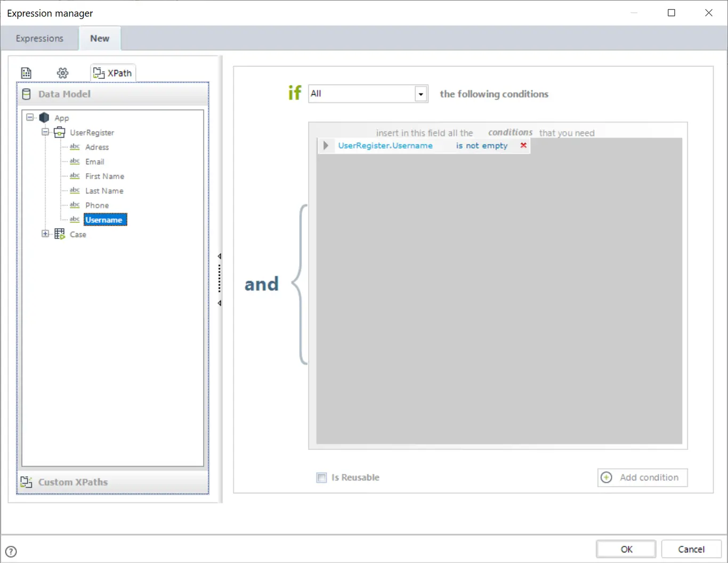Screen dimensions: 728x563
Task: Maximize the Expression manager window
Action: click(x=672, y=13)
